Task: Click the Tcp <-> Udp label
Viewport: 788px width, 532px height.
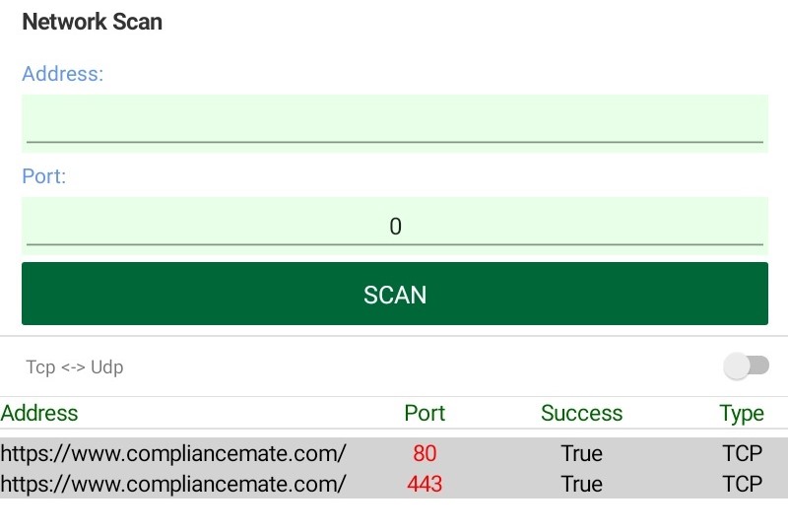Action: coord(75,367)
